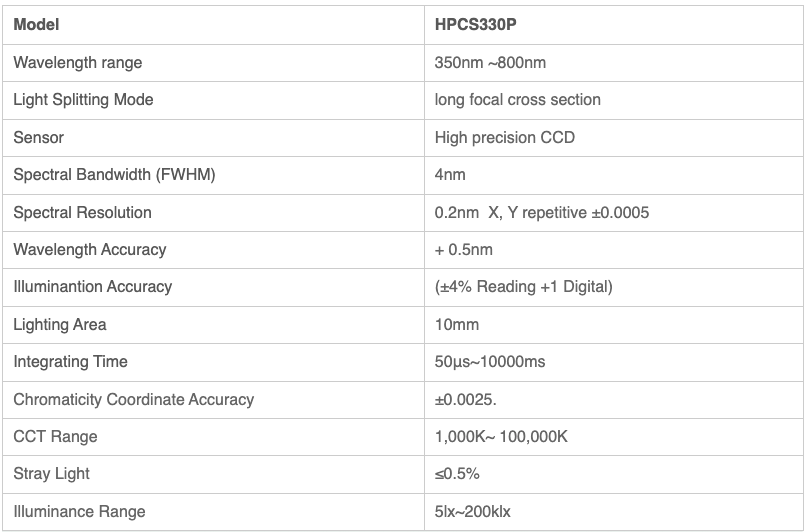Click the Spectral Bandwidth (FWHM) label
Image resolution: width=808 pixels, height=532 pixels.
(114, 175)
